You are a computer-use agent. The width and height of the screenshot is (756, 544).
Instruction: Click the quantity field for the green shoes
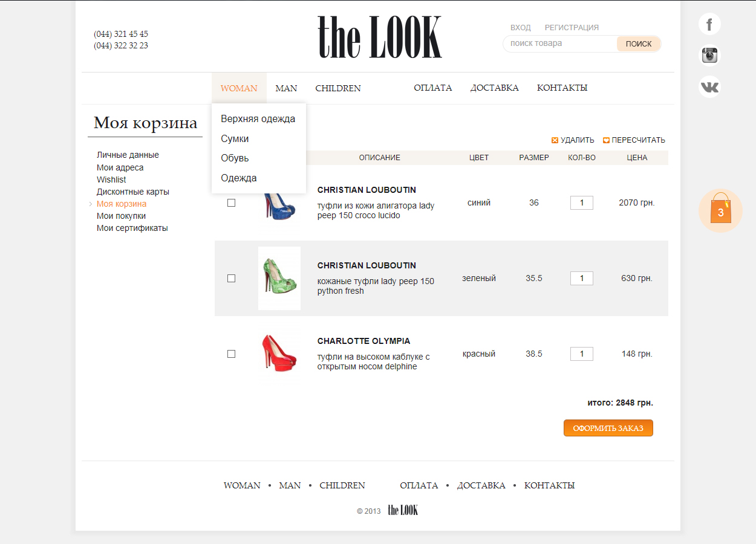point(582,279)
